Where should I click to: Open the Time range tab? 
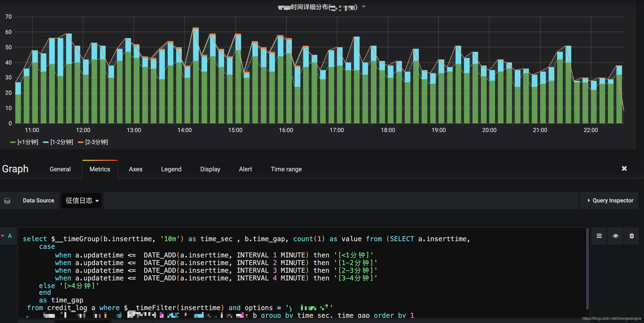point(286,169)
